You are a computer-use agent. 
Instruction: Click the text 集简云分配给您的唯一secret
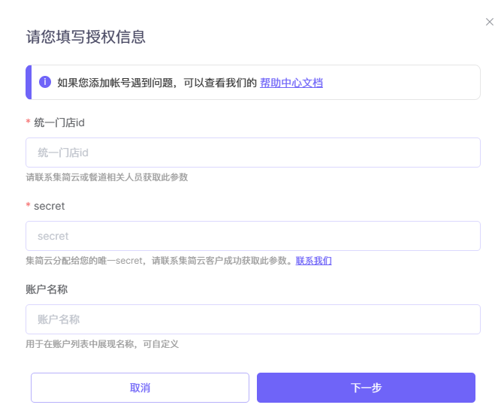(x=84, y=261)
